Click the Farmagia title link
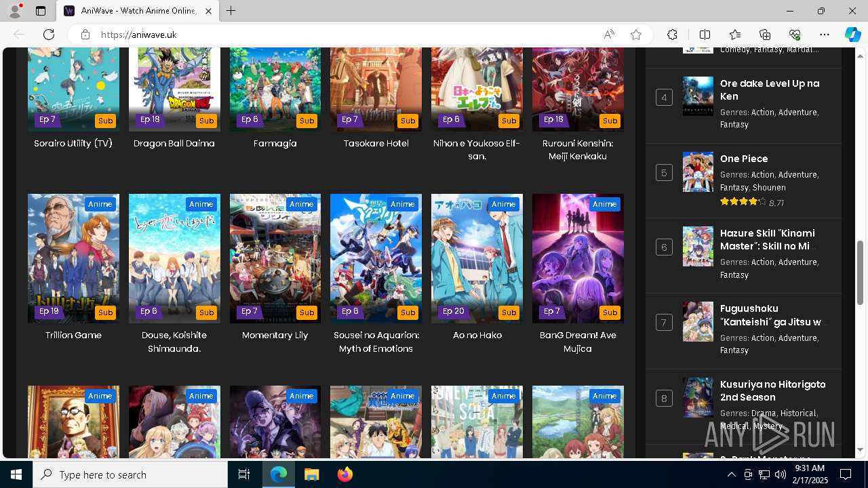 tap(275, 144)
